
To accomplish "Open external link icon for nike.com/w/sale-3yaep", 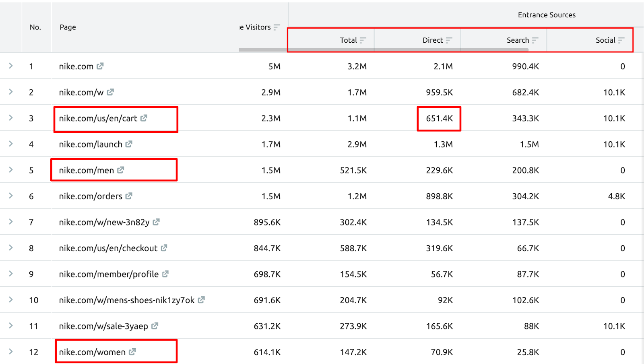I will point(155,326).
